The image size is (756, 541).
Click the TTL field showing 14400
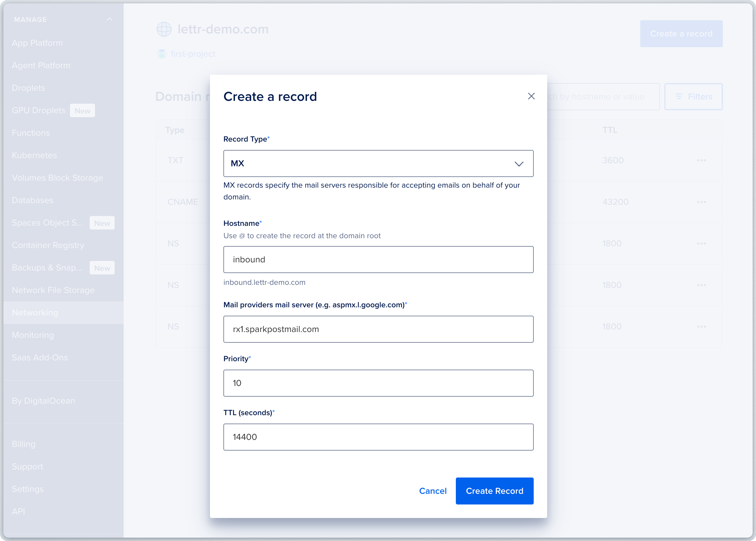pos(378,437)
